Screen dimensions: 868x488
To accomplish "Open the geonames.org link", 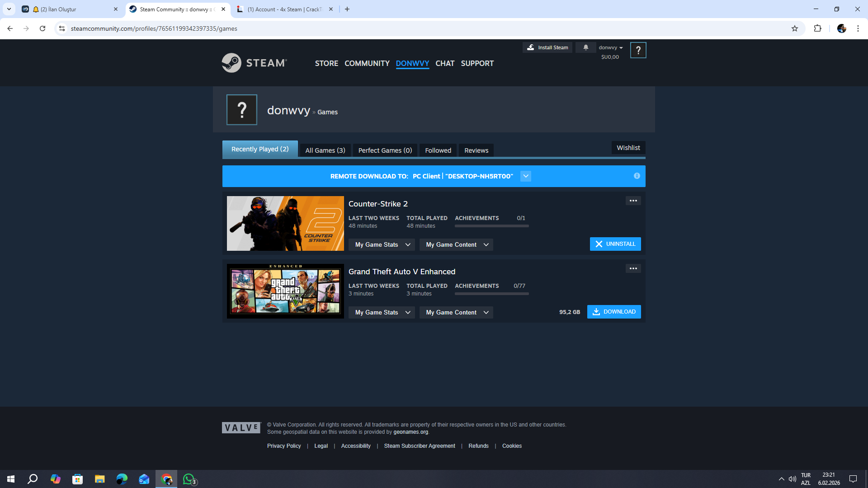I will 410,432.
